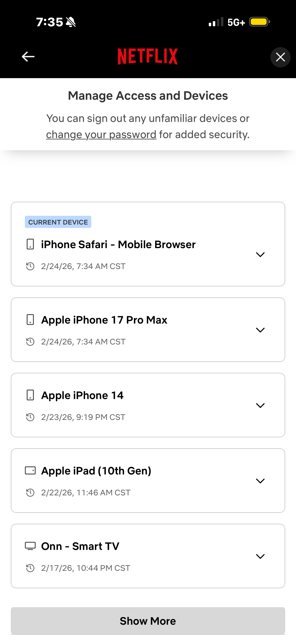Open the change your password link

(101, 135)
